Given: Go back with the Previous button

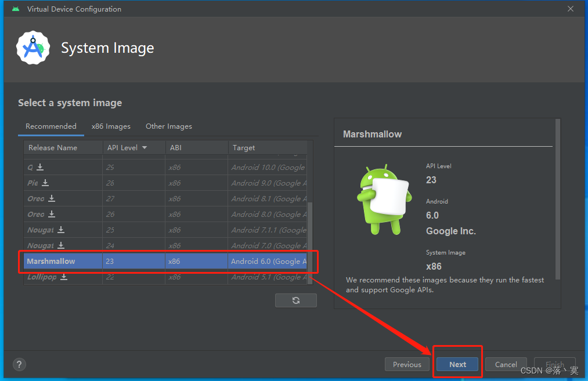Looking at the screenshot, I should click(407, 365).
